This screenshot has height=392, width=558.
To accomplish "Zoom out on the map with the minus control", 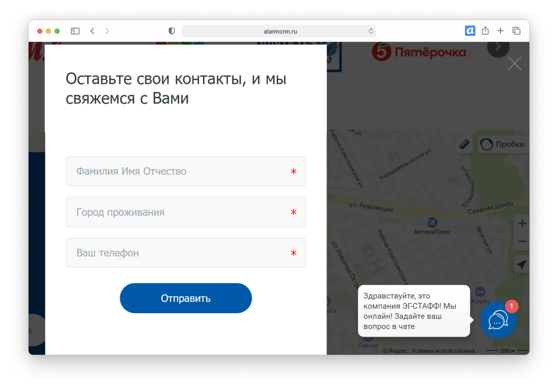I will pos(521,241).
